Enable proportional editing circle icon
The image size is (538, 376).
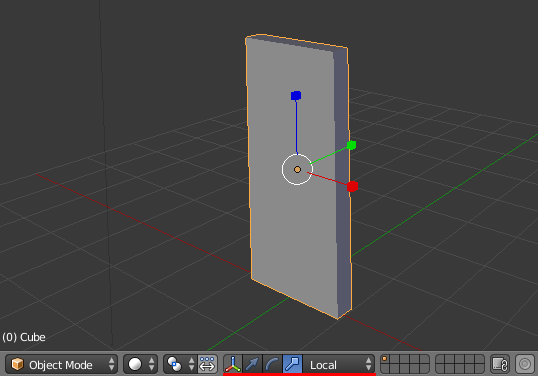point(525,364)
